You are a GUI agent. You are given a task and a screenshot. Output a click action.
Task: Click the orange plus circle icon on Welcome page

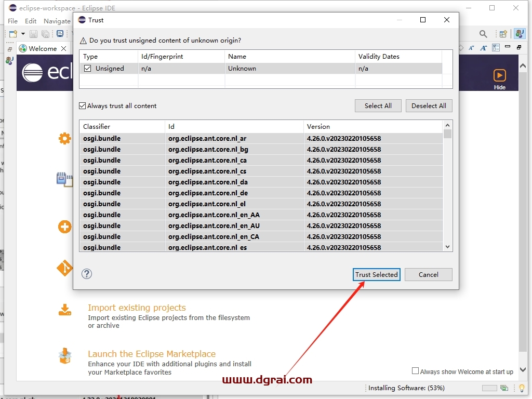64,227
